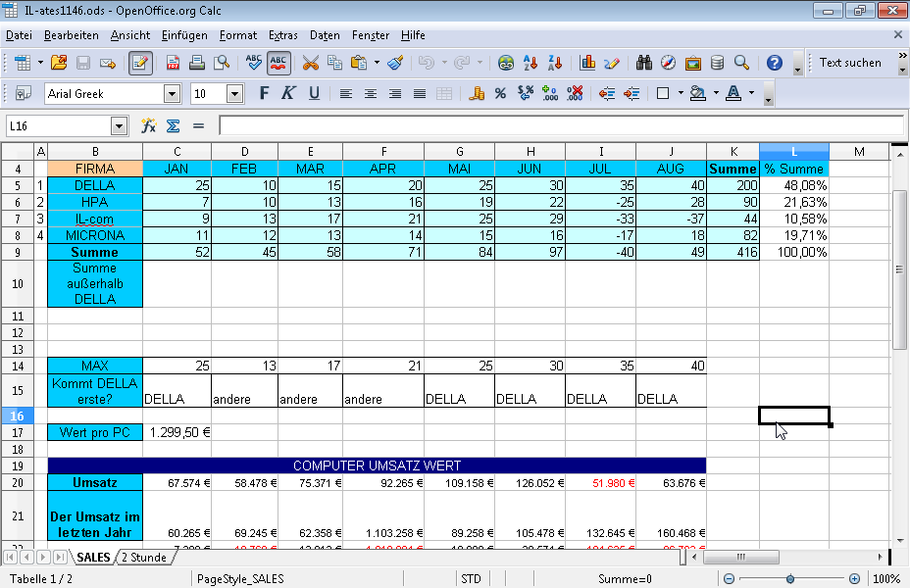Open Page Preview icon
Viewport: 910px width, 588px height.
click(222, 63)
